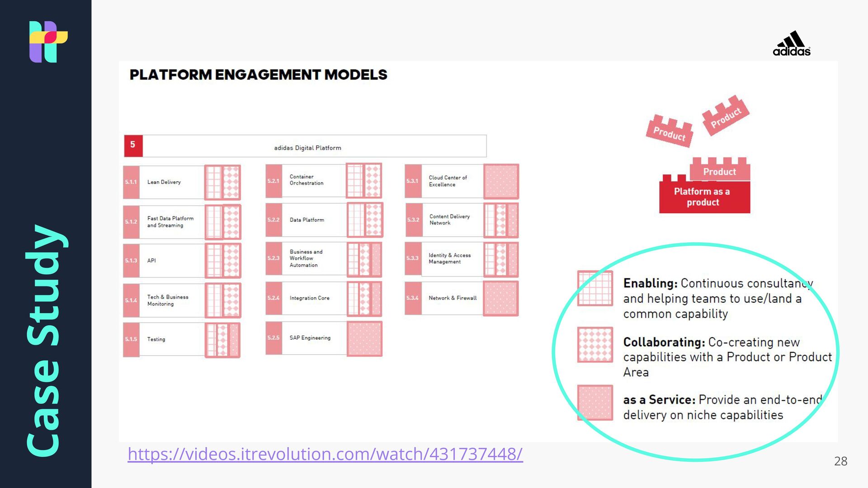The image size is (868, 488).
Task: Select 'Cloud Center of Excellence' label
Action: click(x=448, y=181)
